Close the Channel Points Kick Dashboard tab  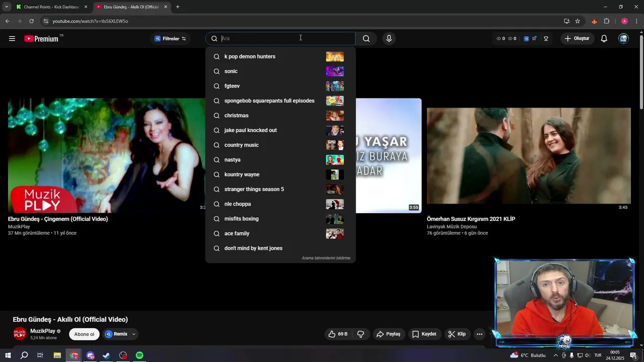pyautogui.click(x=86, y=7)
